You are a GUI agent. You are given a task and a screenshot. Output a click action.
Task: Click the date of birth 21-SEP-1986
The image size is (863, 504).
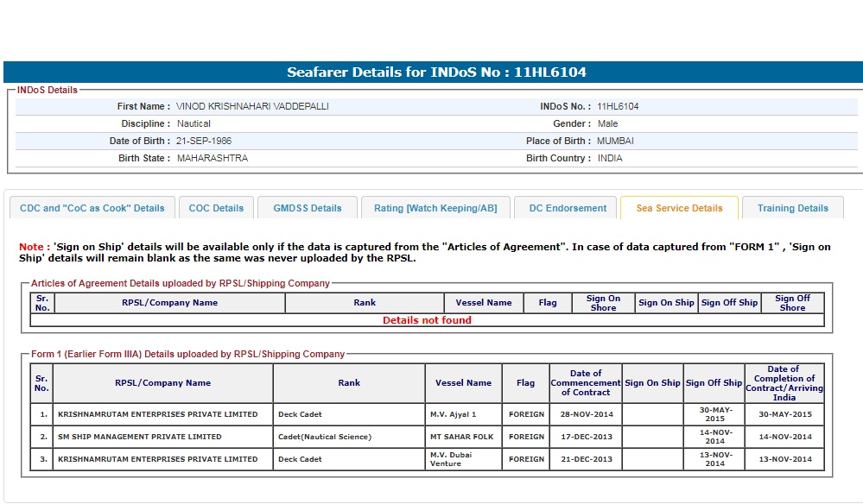tap(204, 141)
